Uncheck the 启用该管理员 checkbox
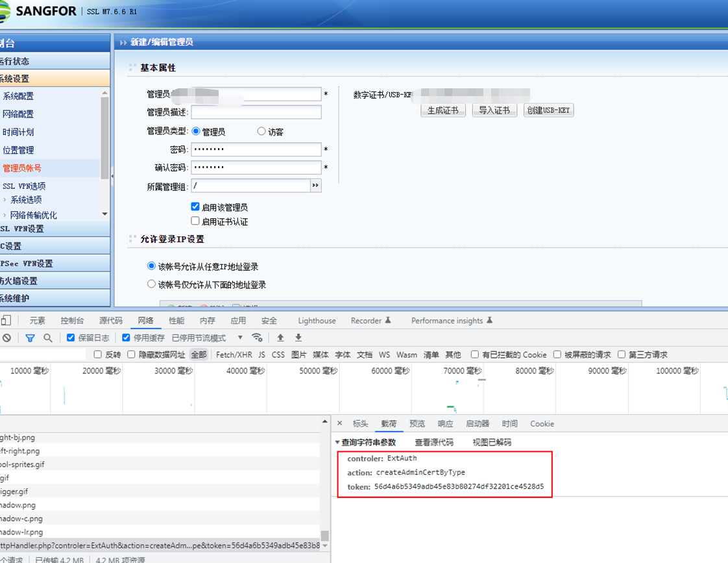 coord(195,206)
